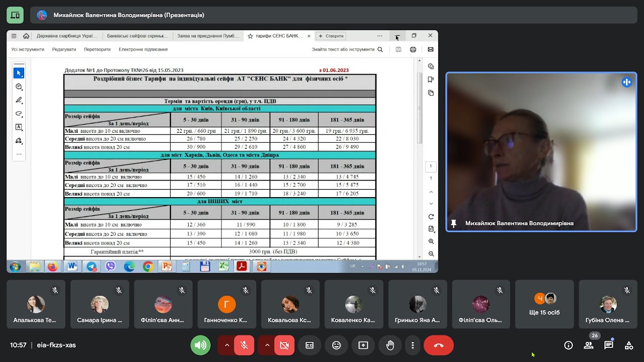The width and height of the screenshot is (644, 362).
Task: Leave the call
Action: 439,345
